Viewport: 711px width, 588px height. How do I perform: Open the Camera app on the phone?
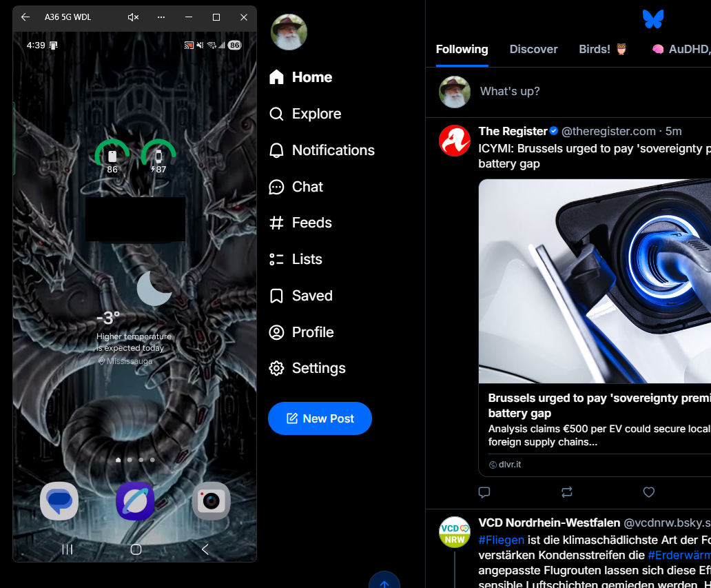point(211,500)
